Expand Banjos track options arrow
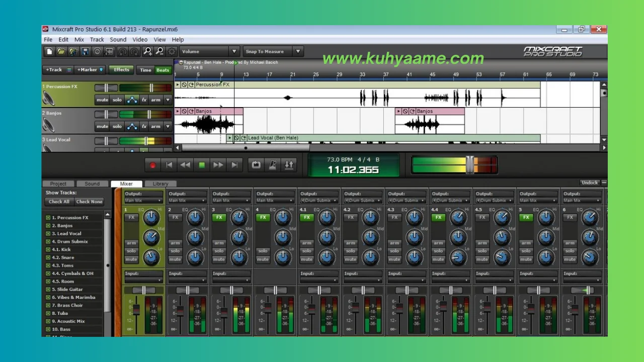 168,126
